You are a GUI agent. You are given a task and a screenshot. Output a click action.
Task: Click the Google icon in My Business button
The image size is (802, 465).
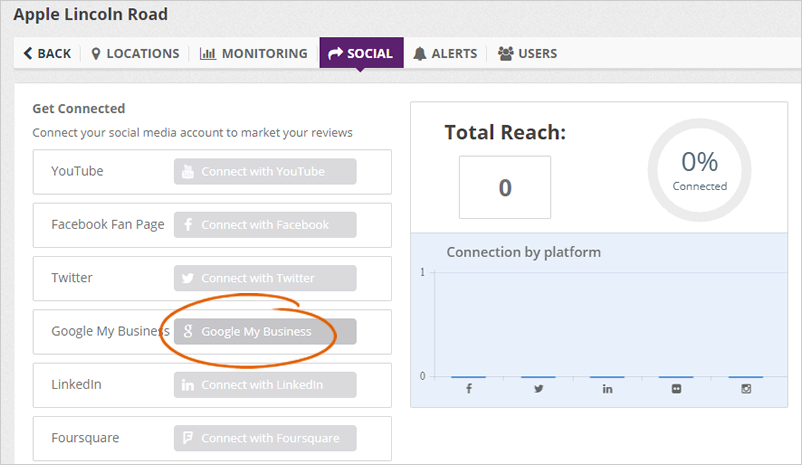187,332
